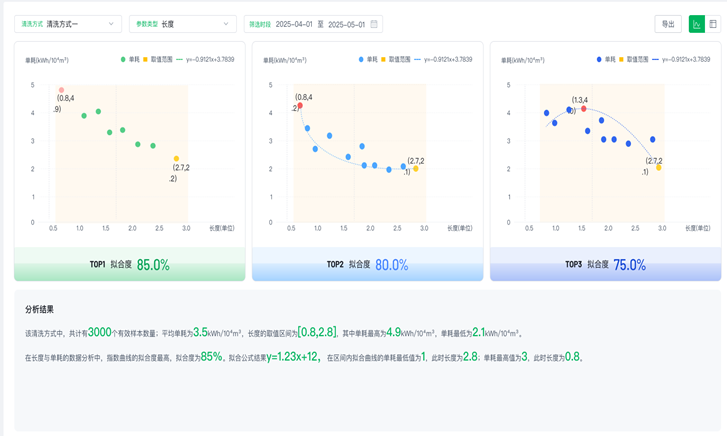The image size is (727, 436).
Task: Switch to table view icon
Action: (x=713, y=24)
